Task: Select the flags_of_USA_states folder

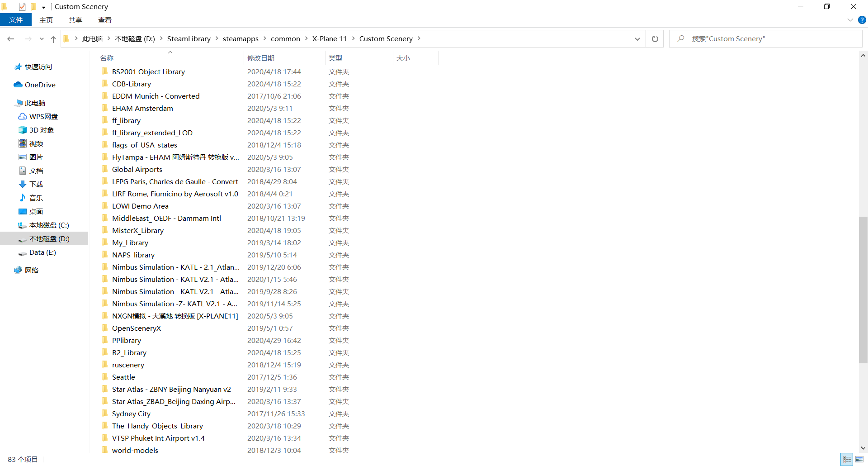Action: [x=145, y=145]
